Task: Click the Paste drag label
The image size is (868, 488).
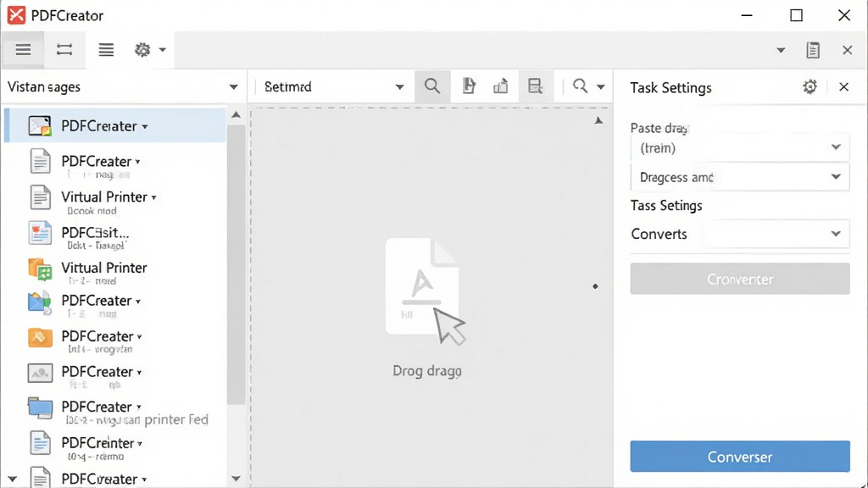Action: tap(659, 128)
